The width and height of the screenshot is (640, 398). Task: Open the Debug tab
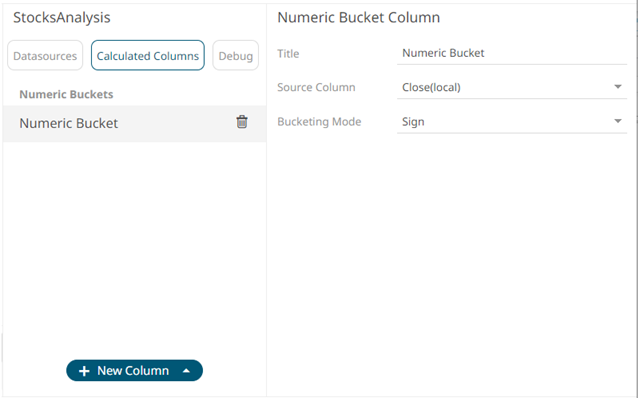(x=236, y=56)
